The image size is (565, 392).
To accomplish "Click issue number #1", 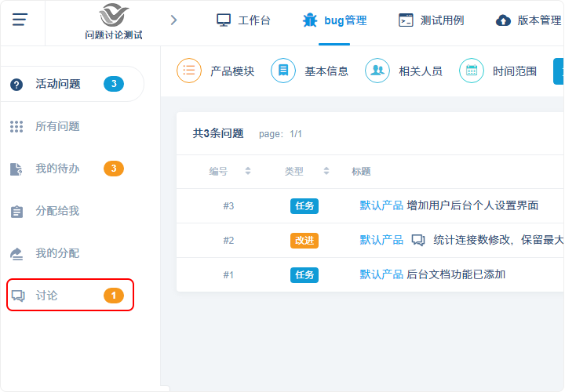I will 228,275.
